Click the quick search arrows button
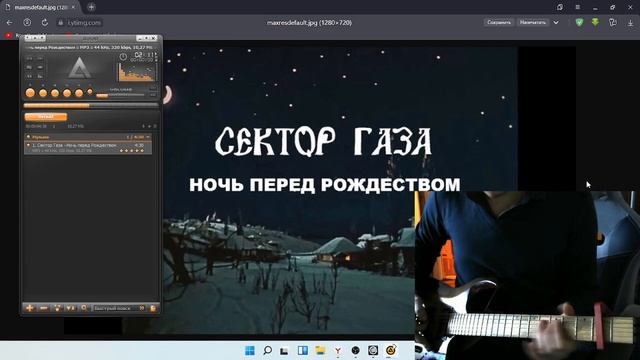Screen dimensions: 640x360 coord(142,308)
